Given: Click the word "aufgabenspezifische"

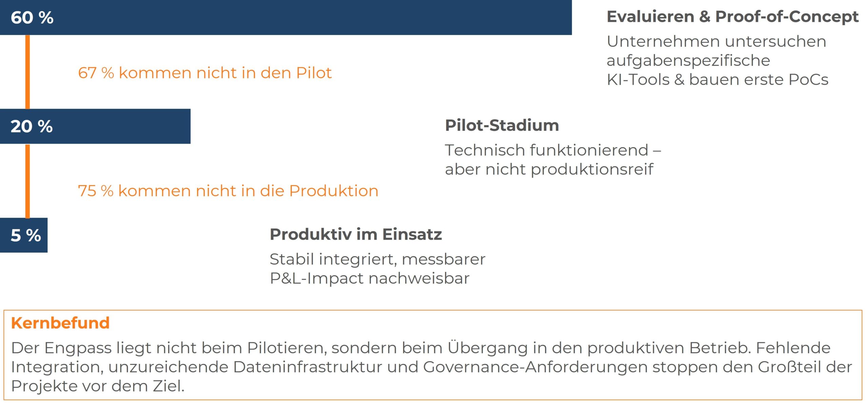Looking at the screenshot, I should pos(688,61).
